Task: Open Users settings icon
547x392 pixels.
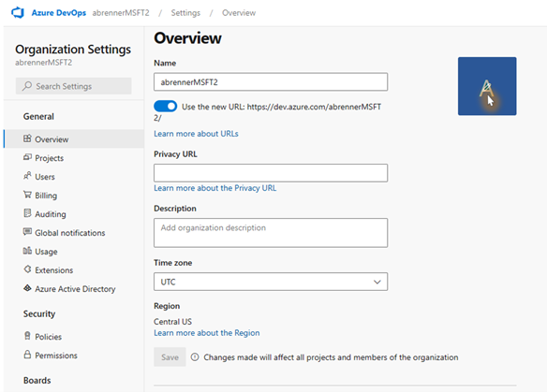Action: [x=27, y=176]
